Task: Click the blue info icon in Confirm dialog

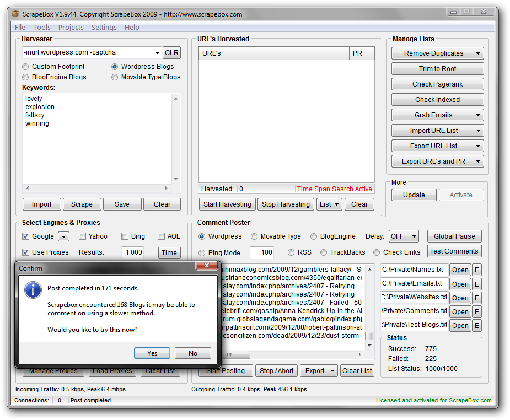Action: tap(33, 290)
